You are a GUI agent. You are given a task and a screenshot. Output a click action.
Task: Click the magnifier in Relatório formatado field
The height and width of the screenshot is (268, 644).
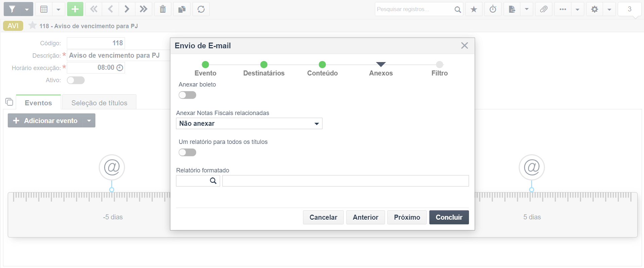click(213, 181)
